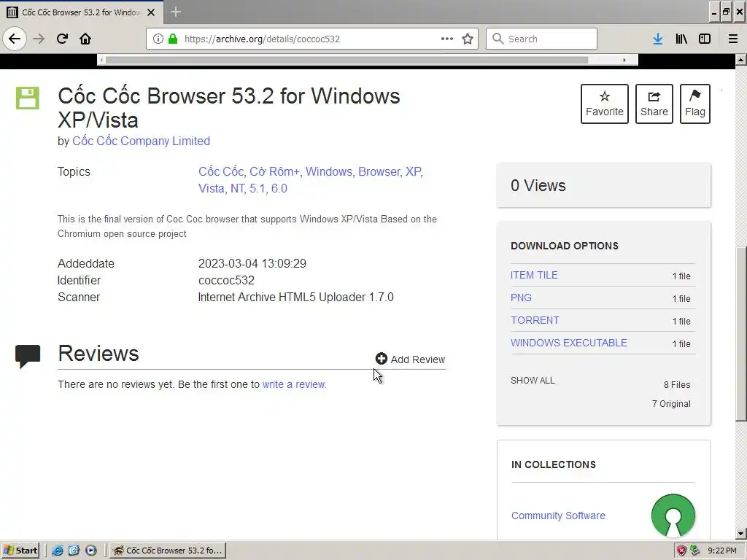The width and height of the screenshot is (747, 560).
Task: Click the identifier value coccoc532
Action: tap(226, 280)
